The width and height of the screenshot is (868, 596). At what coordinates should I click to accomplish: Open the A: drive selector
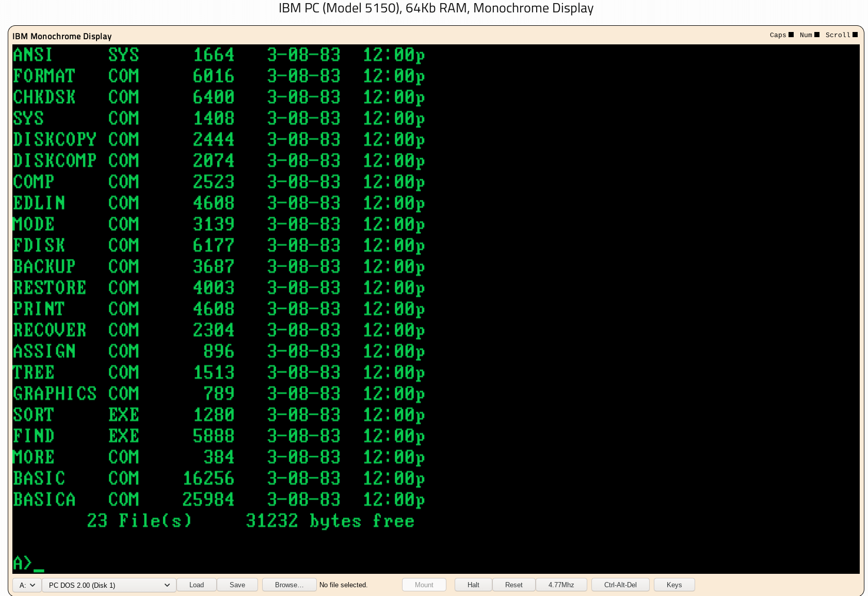pos(27,585)
